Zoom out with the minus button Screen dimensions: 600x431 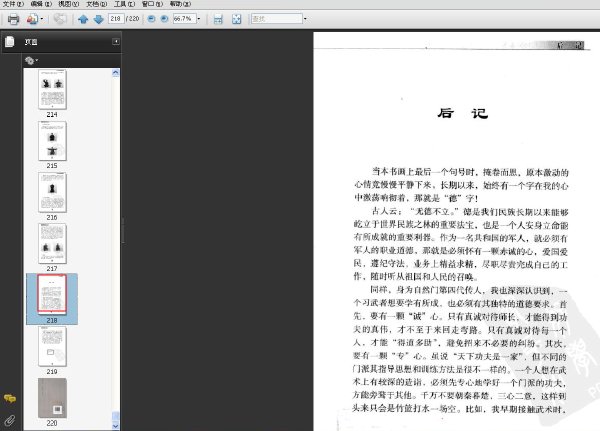click(152, 18)
